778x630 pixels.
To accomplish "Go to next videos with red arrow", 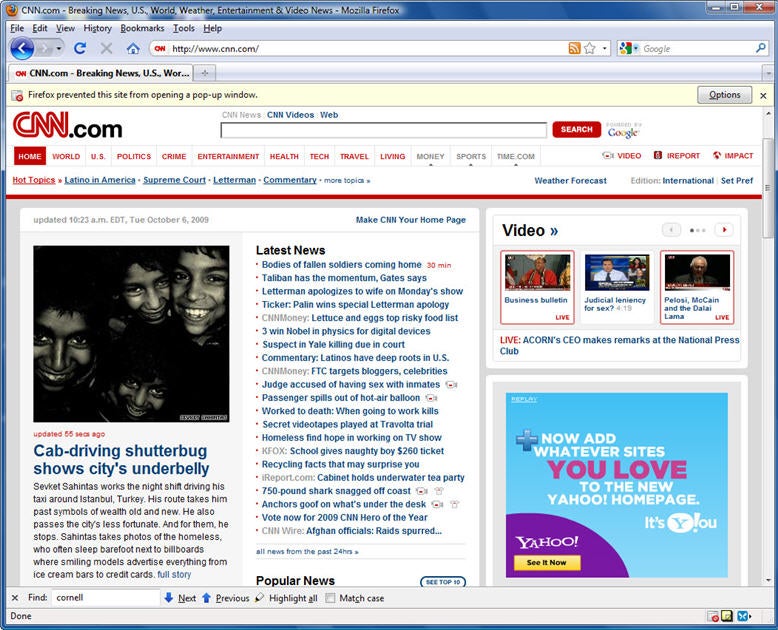I will [x=724, y=230].
